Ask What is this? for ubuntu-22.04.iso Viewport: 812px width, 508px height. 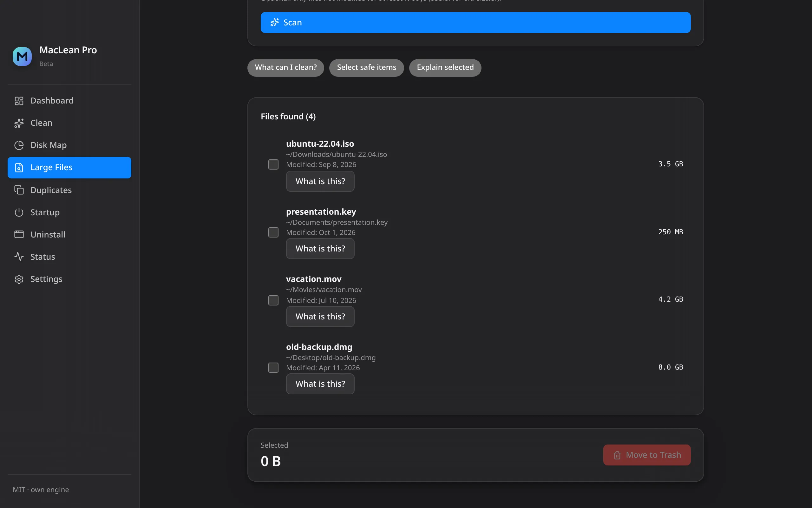tap(320, 181)
